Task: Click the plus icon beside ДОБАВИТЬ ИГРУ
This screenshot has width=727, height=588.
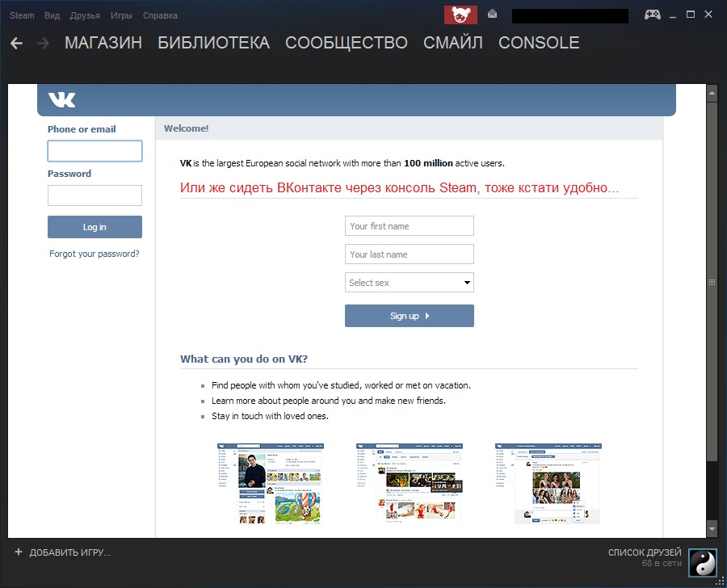Action: pyautogui.click(x=19, y=552)
